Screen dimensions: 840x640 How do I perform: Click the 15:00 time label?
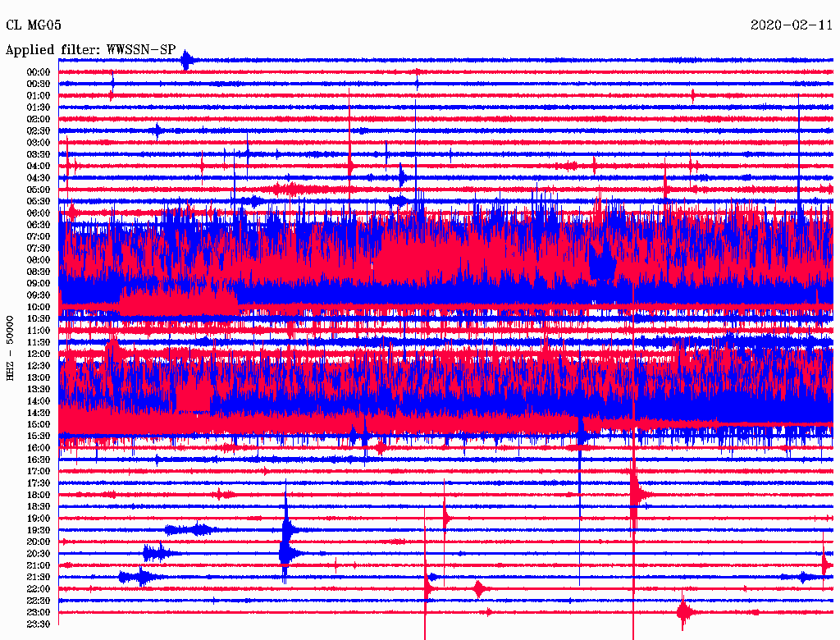39,425
